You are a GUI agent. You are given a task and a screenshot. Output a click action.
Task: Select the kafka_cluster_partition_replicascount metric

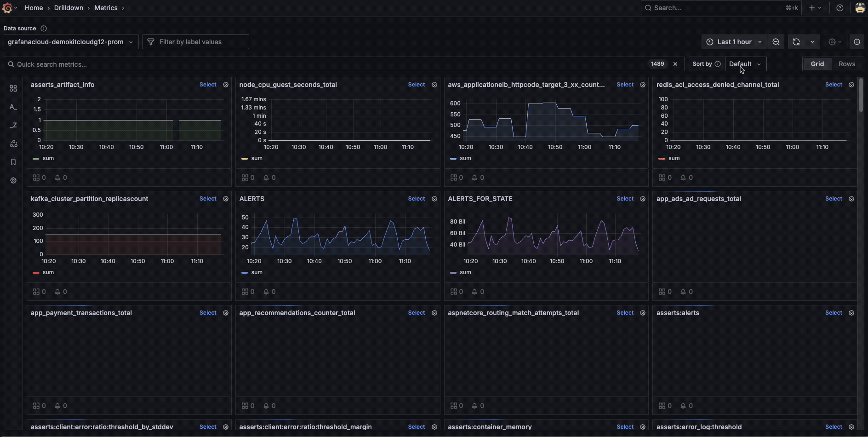(x=208, y=198)
